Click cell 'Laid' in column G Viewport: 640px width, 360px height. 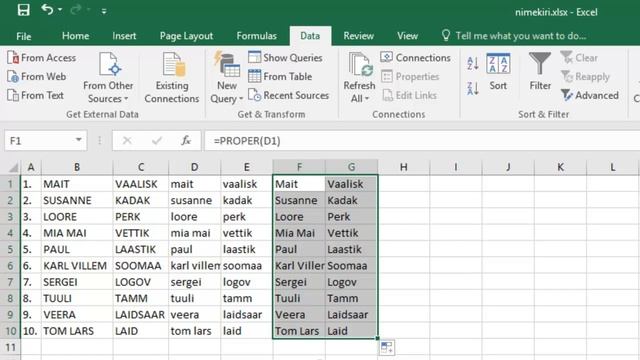tap(351, 331)
